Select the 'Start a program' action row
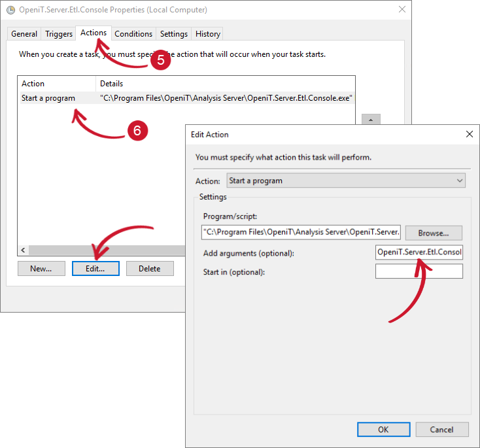Image resolution: width=480 pixels, height=448 pixels. 187,98
